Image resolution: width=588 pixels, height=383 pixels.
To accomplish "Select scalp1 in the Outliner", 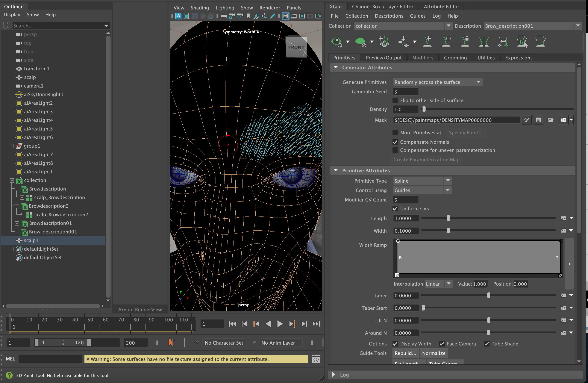I will [31, 240].
